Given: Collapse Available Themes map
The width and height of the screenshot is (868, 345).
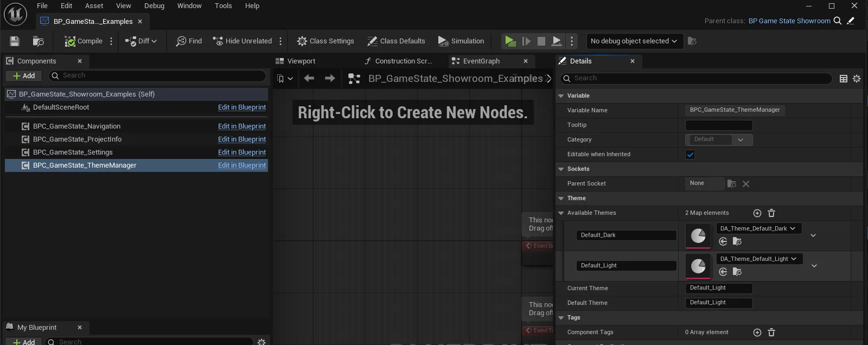Looking at the screenshot, I should coord(561,213).
